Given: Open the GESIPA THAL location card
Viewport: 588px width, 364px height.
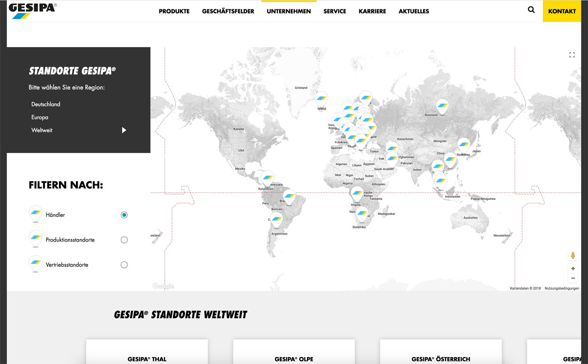Looking at the screenshot, I should 147,352.
